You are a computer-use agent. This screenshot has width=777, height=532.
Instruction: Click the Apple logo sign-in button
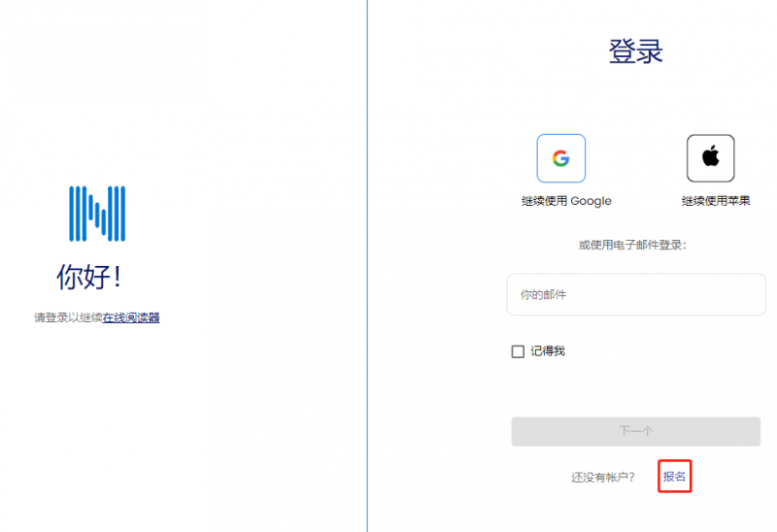coord(710,158)
